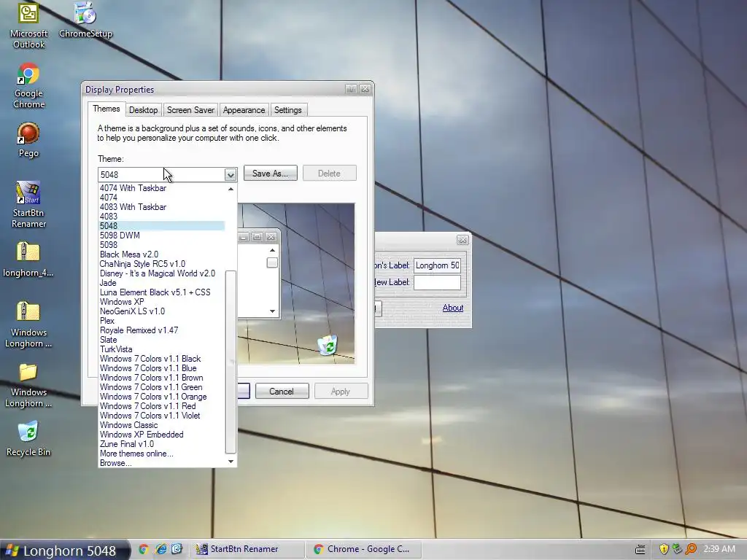This screenshot has height=560, width=747.
Task: Choose the highlighted '5048' theme entry
Action: point(161,226)
